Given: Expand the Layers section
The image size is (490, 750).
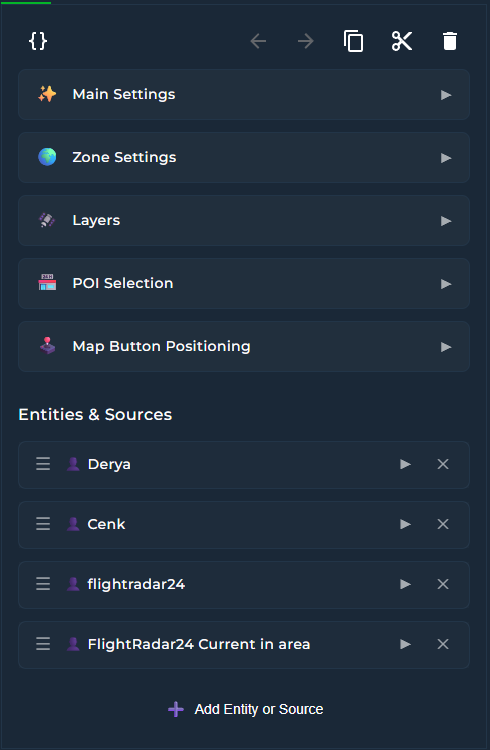Looking at the screenshot, I should pos(244,221).
